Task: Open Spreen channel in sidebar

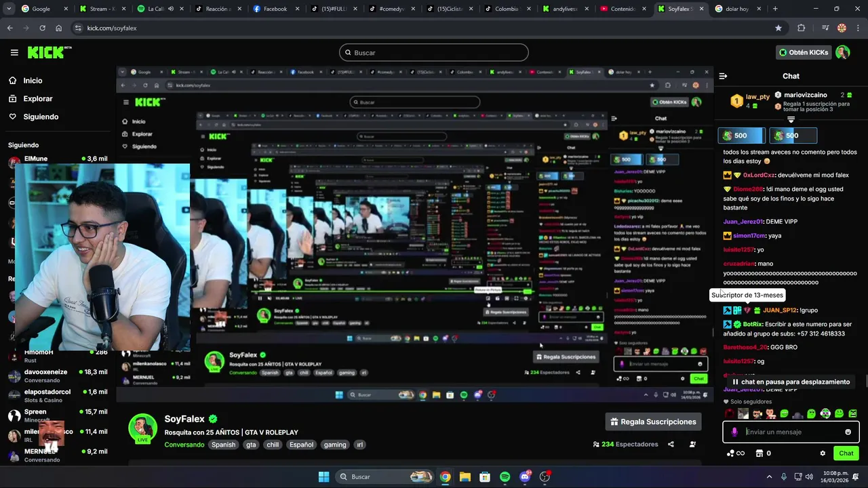Action: 58,415
